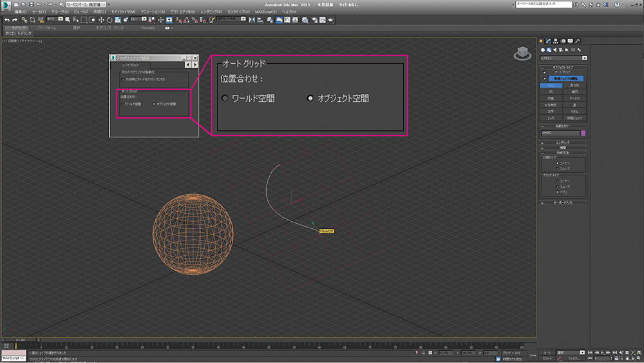Image resolution: width=644 pixels, height=363 pixels.
Task: Choose the Rectangular Selection Region tool
Action: (x=84, y=20)
